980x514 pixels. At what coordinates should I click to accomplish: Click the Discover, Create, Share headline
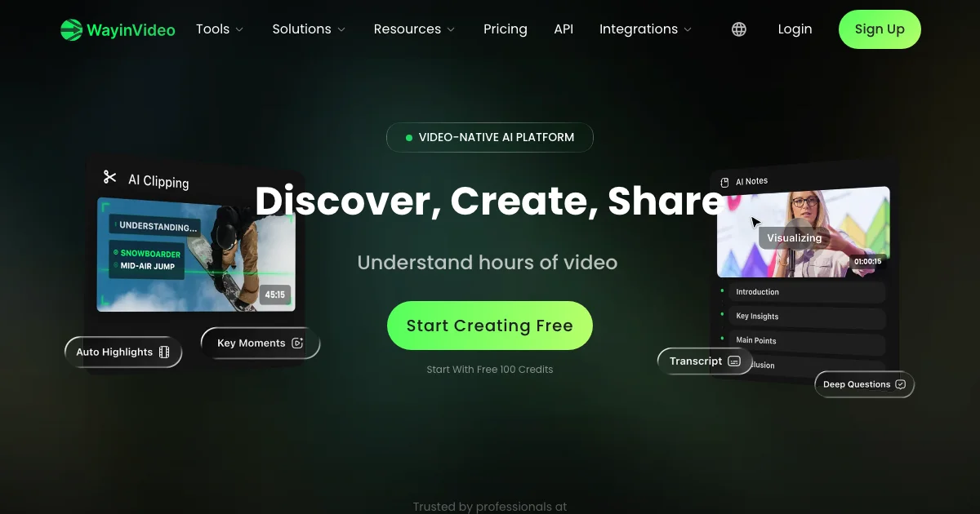pos(490,201)
